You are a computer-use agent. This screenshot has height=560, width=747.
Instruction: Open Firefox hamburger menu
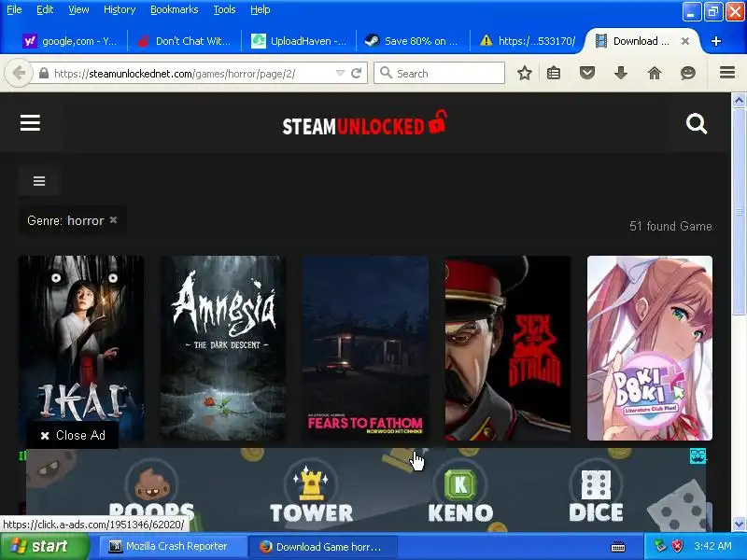pyautogui.click(x=727, y=73)
